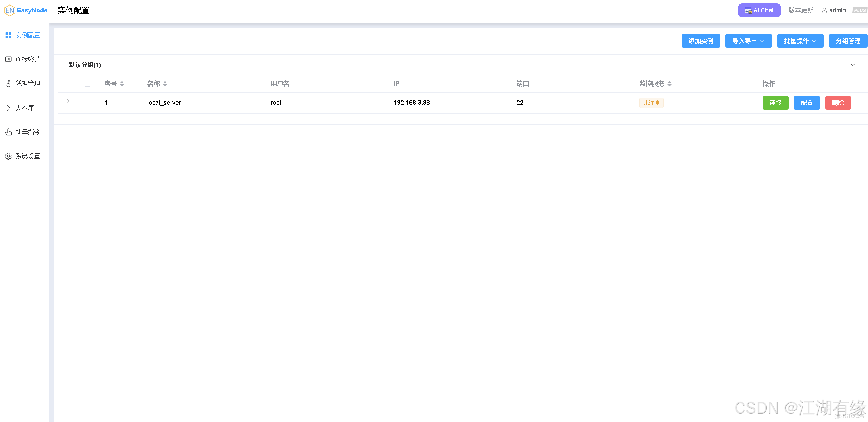
Task: Click the 连接终端 terminal icon
Action: tap(8, 59)
